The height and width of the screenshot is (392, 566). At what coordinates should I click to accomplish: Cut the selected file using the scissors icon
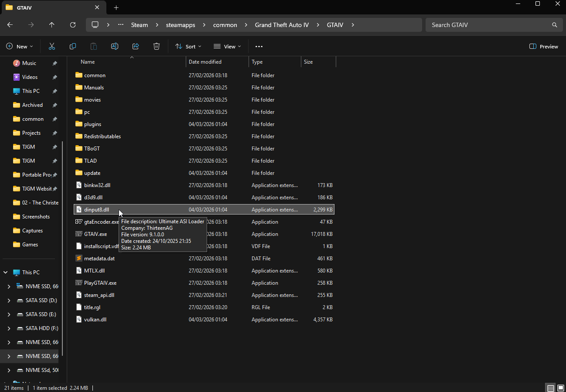(x=51, y=46)
